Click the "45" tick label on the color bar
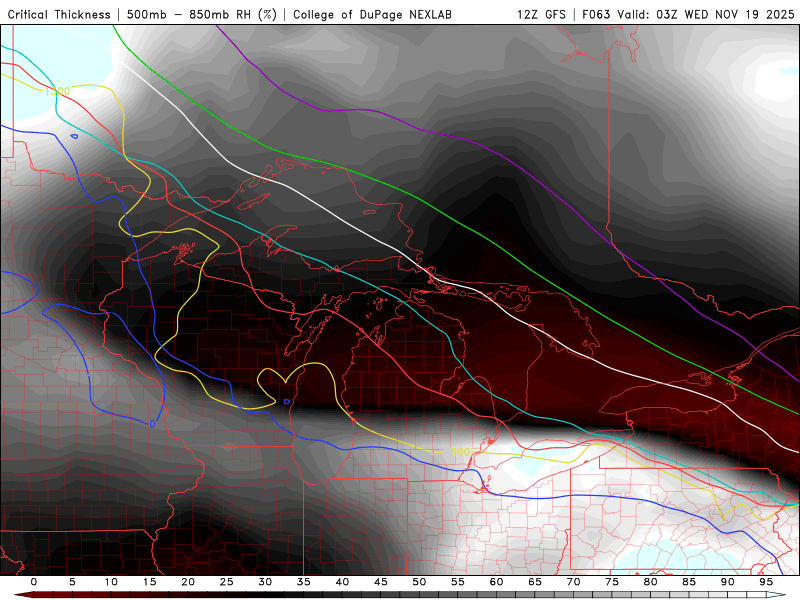Image resolution: width=800 pixels, height=600 pixels. (x=381, y=582)
